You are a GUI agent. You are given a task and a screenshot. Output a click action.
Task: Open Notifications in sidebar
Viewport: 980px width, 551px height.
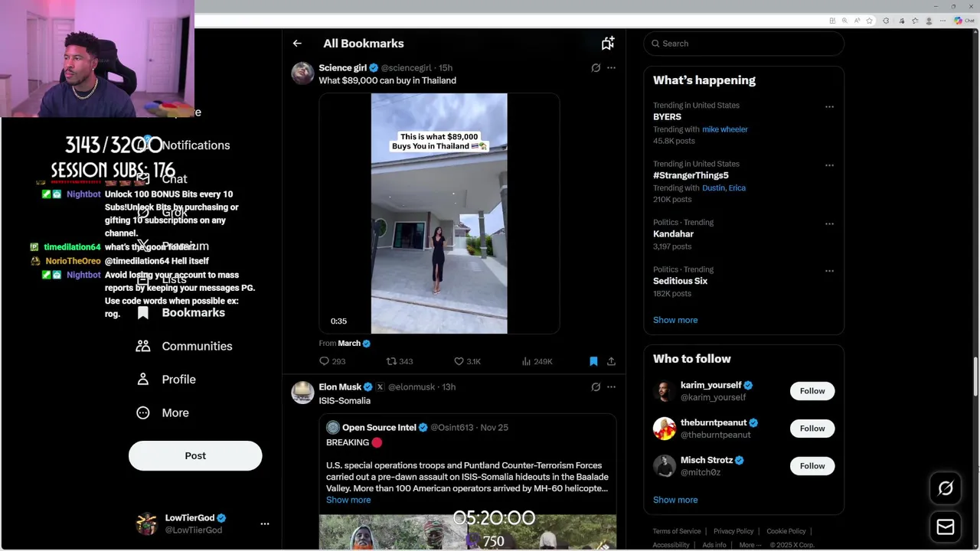[184, 145]
